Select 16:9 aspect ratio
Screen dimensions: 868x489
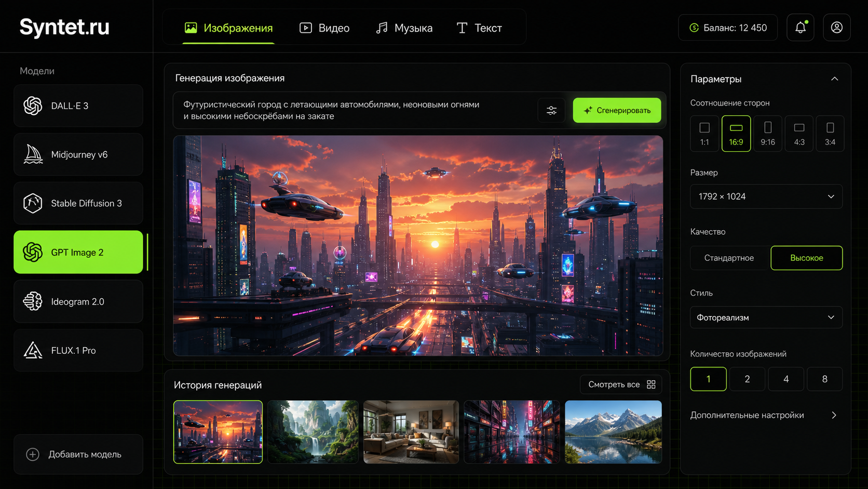[736, 134]
